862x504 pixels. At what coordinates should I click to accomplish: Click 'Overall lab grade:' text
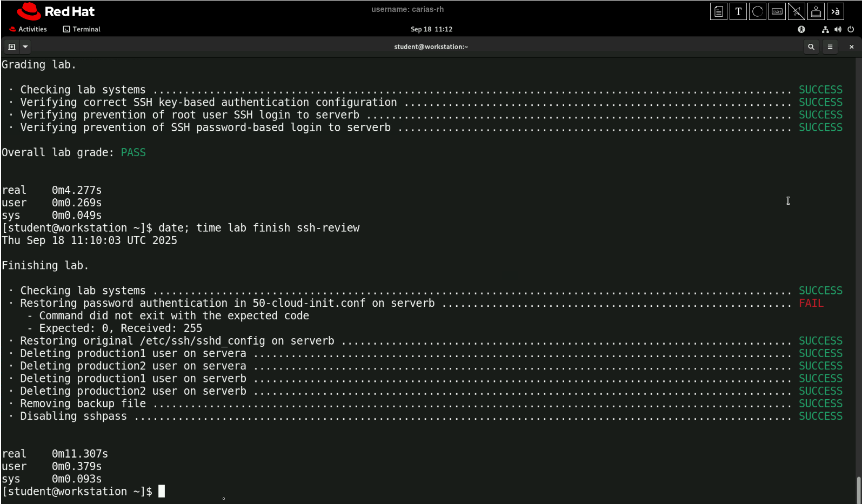[x=58, y=153]
